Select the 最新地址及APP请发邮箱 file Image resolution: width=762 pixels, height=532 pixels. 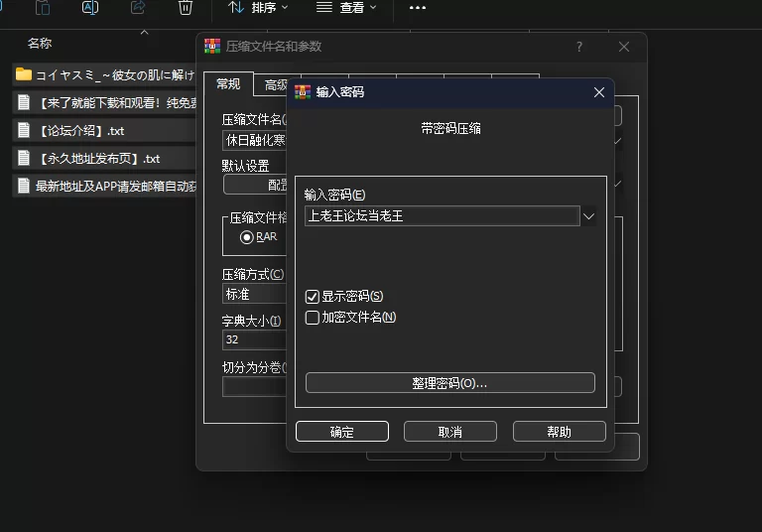coord(104,187)
